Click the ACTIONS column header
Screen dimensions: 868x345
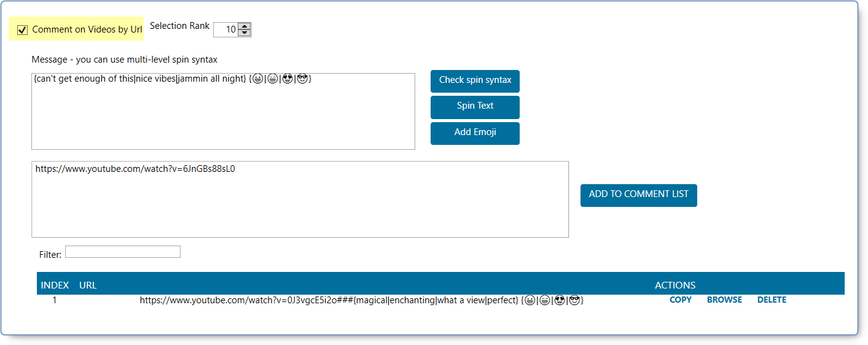(675, 285)
